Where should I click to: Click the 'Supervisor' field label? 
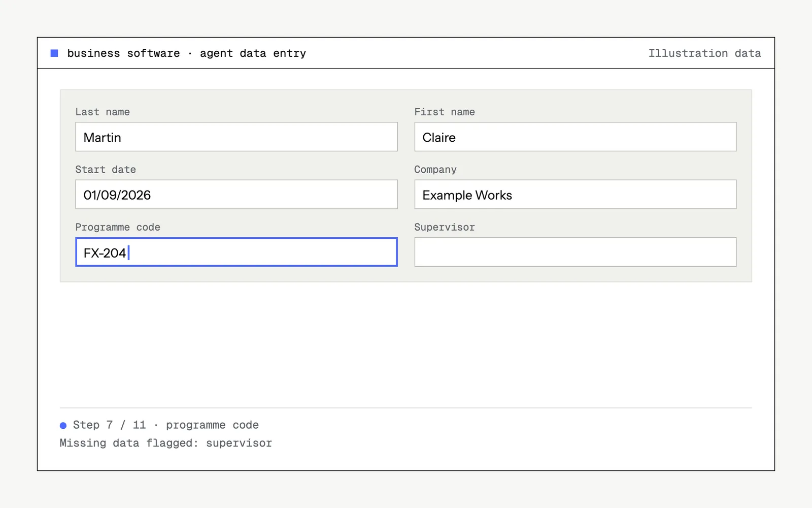click(x=445, y=227)
